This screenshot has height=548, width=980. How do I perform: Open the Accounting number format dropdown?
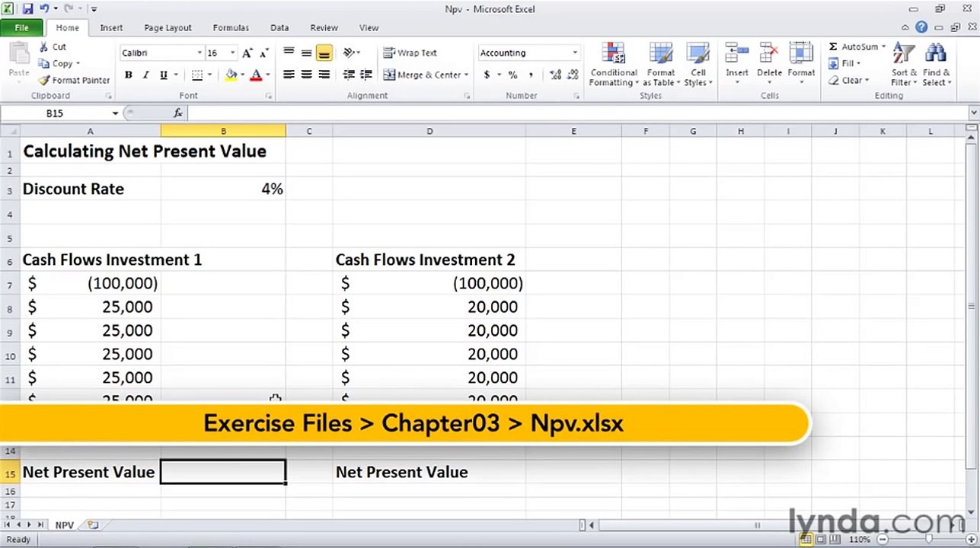(575, 53)
